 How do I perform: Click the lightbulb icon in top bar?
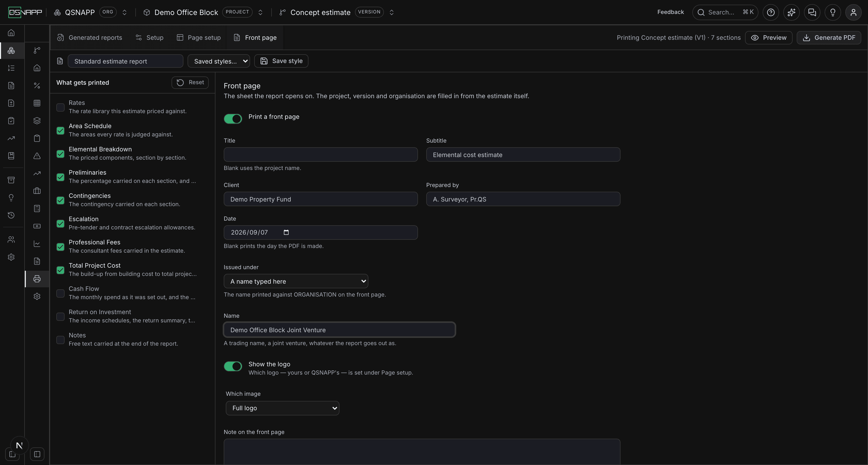[x=833, y=12]
